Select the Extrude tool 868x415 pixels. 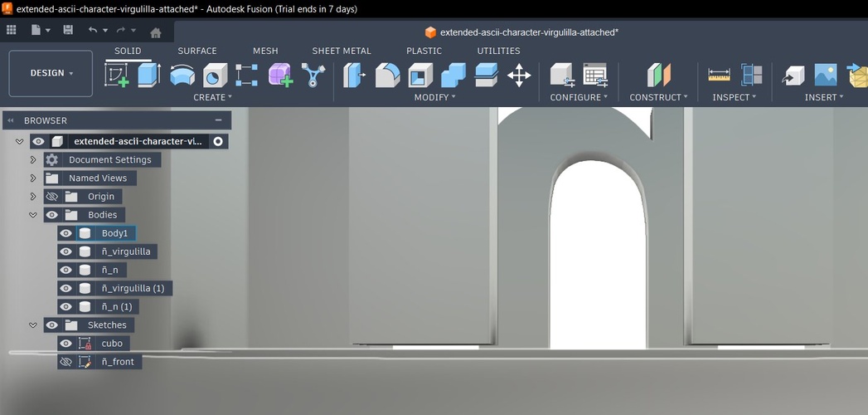tap(149, 75)
